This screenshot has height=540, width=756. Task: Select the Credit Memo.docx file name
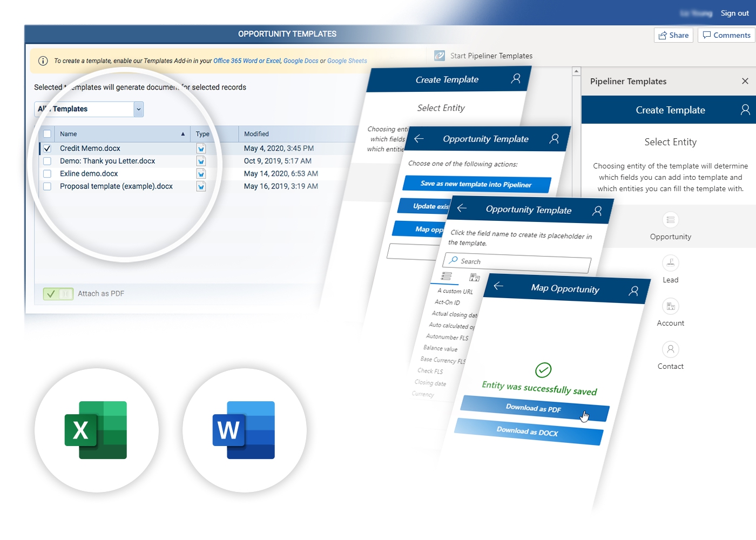click(90, 148)
